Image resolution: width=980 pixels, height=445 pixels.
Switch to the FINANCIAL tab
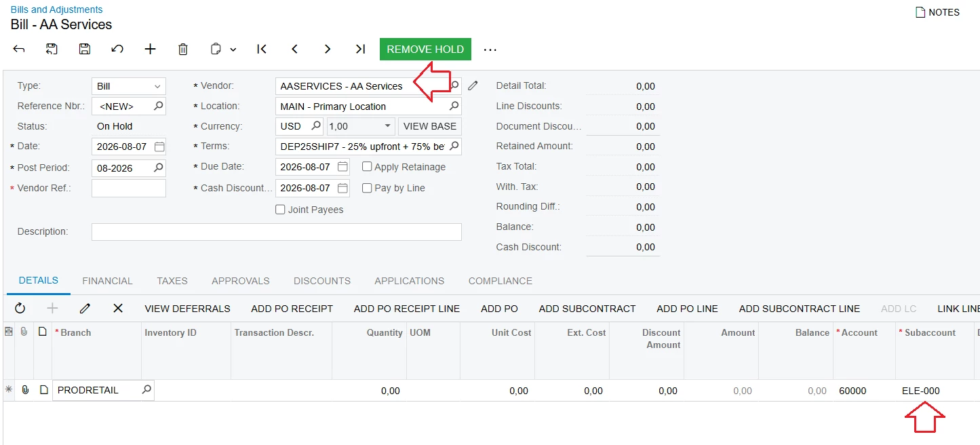click(107, 281)
